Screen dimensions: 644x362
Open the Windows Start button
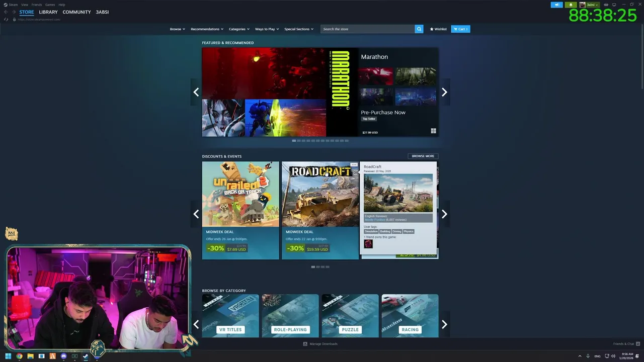[x=8, y=356]
